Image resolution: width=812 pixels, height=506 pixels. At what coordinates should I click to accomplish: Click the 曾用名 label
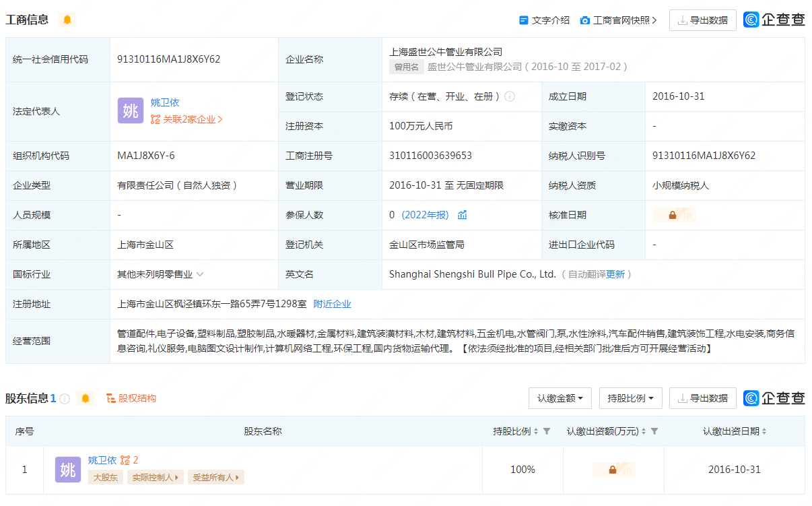[407, 67]
